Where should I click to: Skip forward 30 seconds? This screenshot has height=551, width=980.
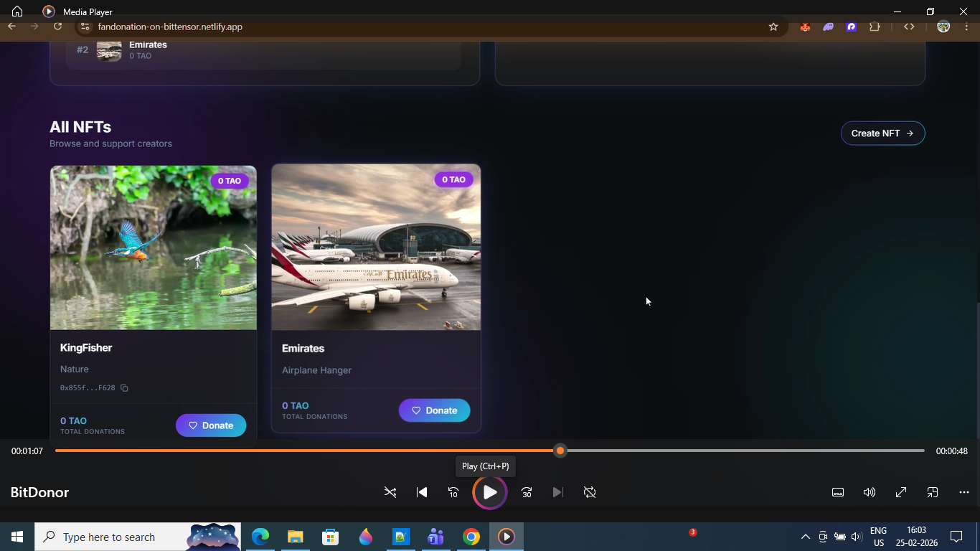tap(527, 492)
